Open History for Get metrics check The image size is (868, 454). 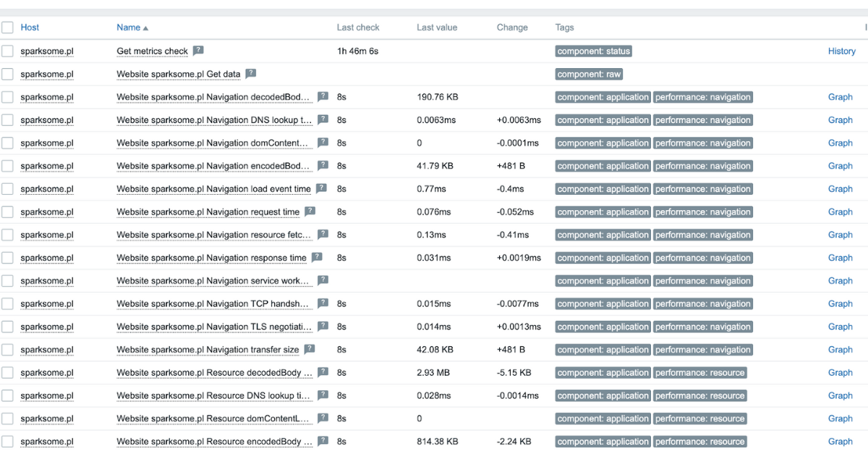point(842,51)
